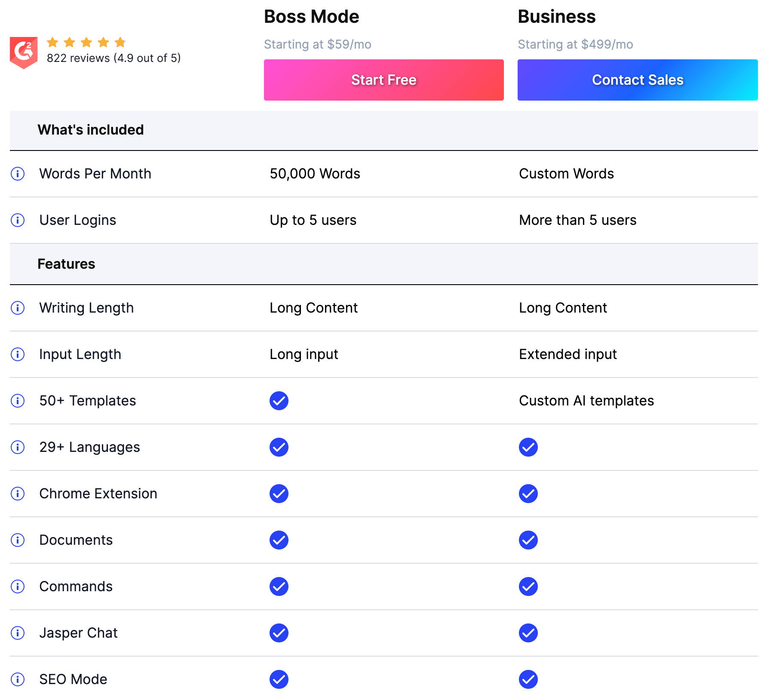Click the 'Custom Words' cell
The width and height of the screenshot is (773, 700).
pyautogui.click(x=567, y=174)
